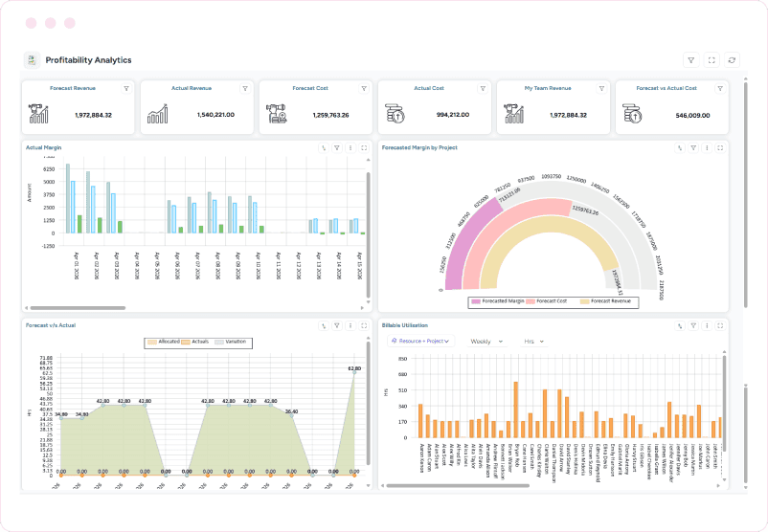Filter the Actual Cost card
Image resolution: width=768 pixels, height=532 pixels.
[x=483, y=89]
